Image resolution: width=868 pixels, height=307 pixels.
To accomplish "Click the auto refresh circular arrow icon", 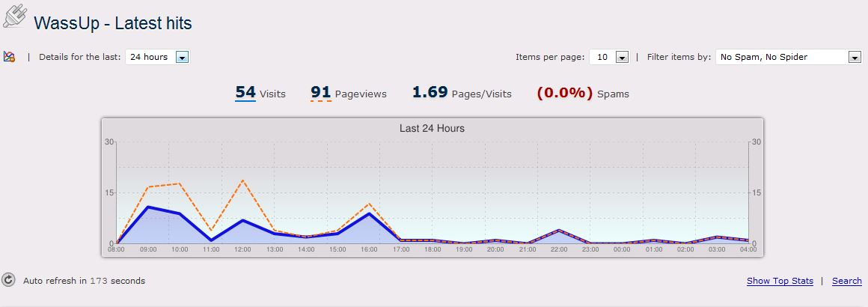I will coord(8,280).
